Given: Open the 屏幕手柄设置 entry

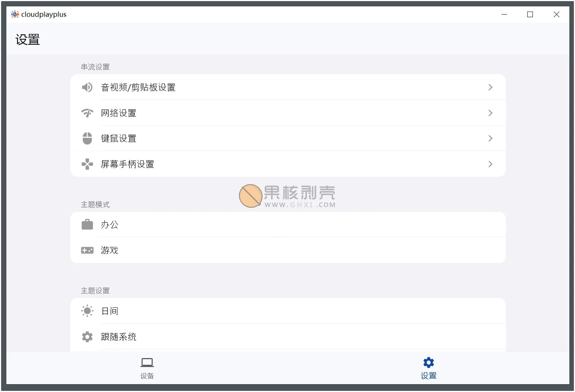Looking at the screenshot, I should (x=490, y=164).
